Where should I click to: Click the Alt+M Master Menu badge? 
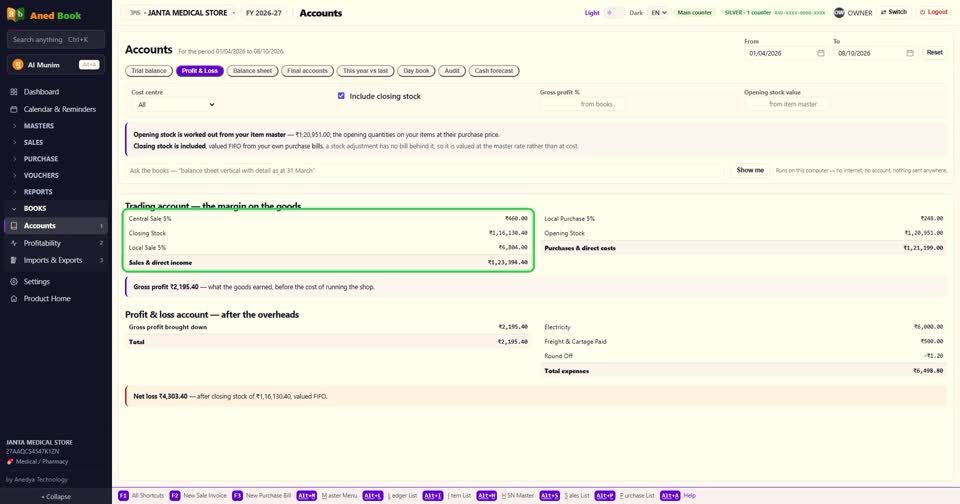click(307, 495)
